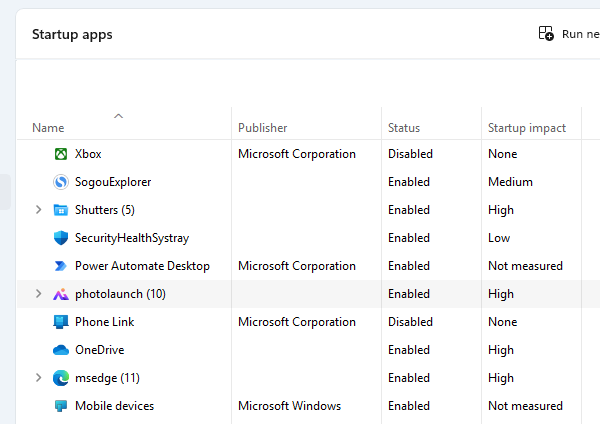600x424 pixels.
Task: Click the OneDrive cloud icon
Action: pos(61,350)
